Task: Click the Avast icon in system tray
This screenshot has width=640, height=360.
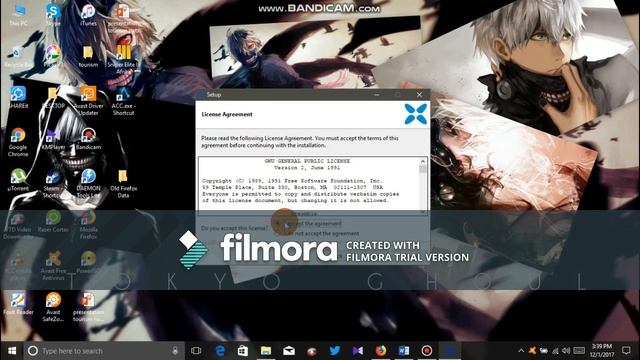Action: 532,351
